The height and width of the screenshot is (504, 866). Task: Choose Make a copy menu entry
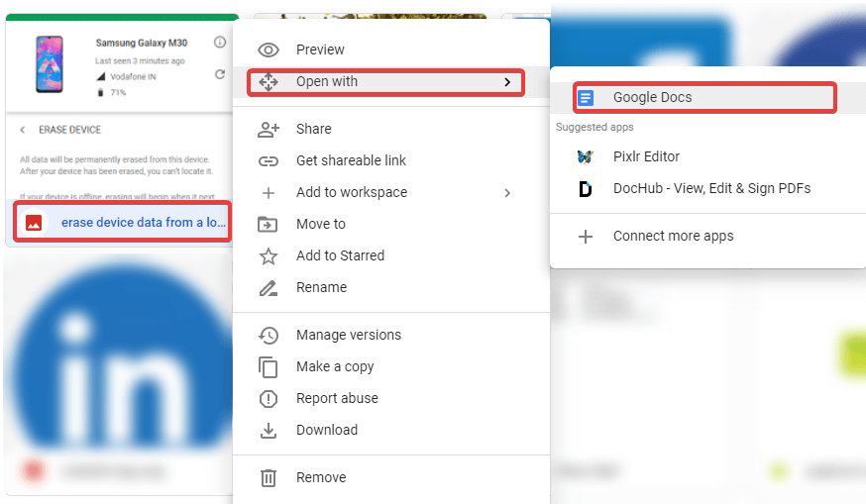click(391, 367)
